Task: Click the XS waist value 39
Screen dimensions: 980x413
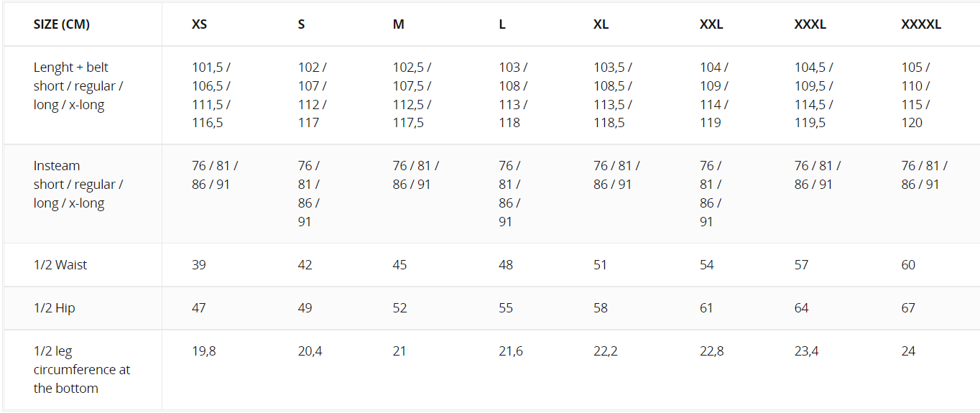Action: pos(199,265)
